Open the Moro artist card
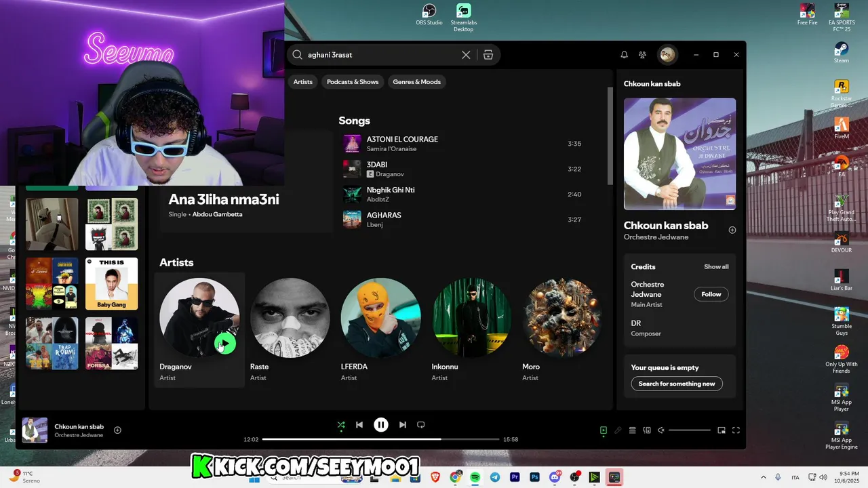Viewport: 868px width, 488px height. pos(562,330)
